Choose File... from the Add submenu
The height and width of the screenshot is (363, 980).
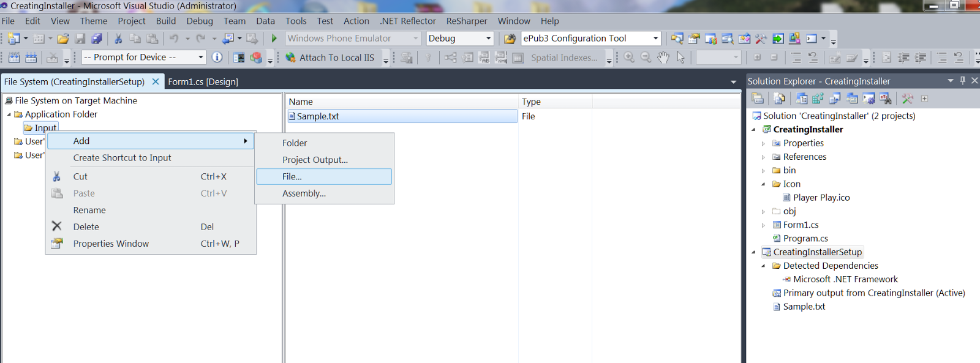(x=292, y=176)
